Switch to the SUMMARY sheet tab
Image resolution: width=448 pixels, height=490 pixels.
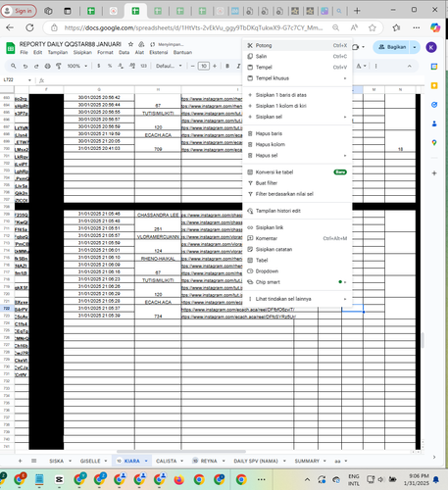click(307, 461)
